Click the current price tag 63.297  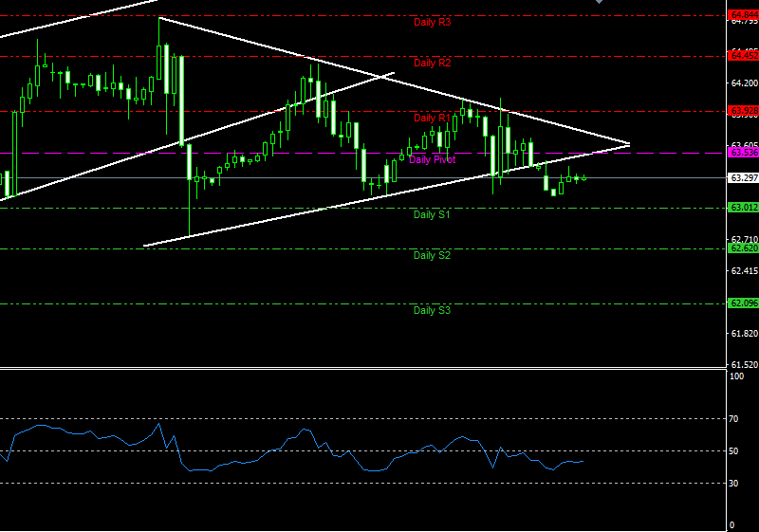coord(743,178)
